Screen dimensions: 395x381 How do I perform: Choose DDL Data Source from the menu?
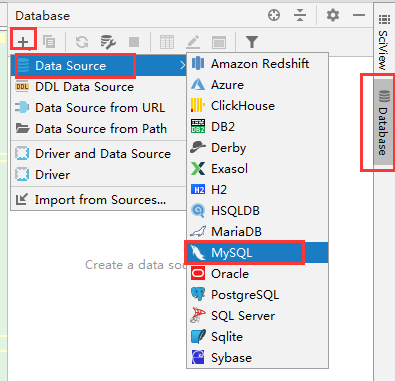(x=99, y=87)
